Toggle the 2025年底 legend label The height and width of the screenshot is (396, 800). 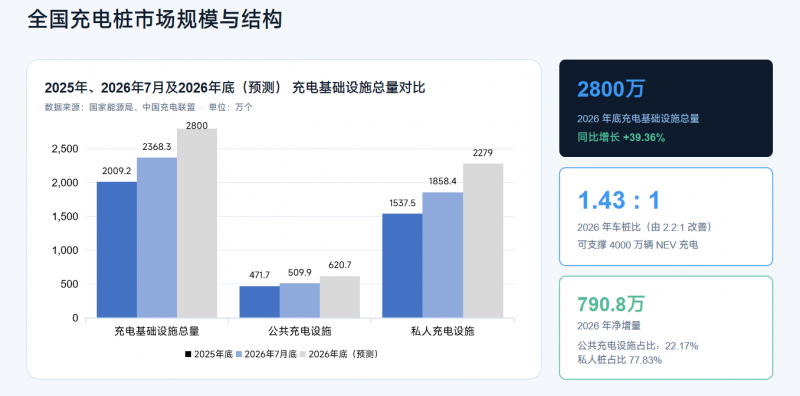click(213, 354)
